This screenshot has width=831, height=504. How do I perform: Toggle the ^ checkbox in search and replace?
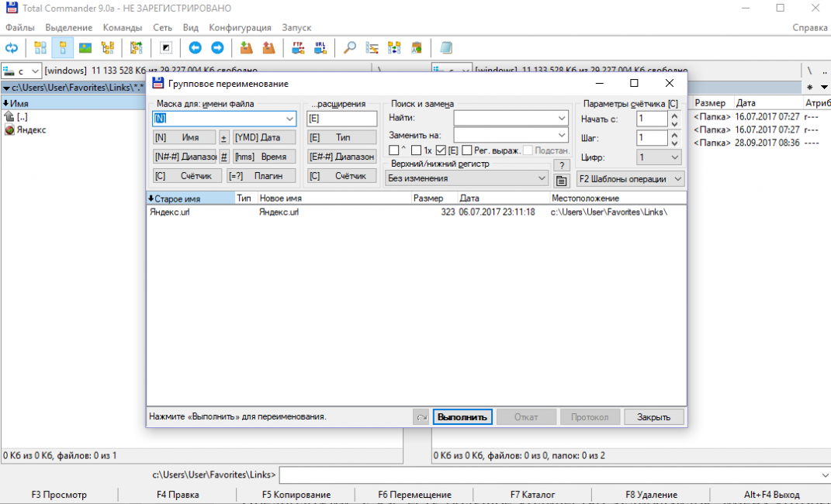pos(393,151)
